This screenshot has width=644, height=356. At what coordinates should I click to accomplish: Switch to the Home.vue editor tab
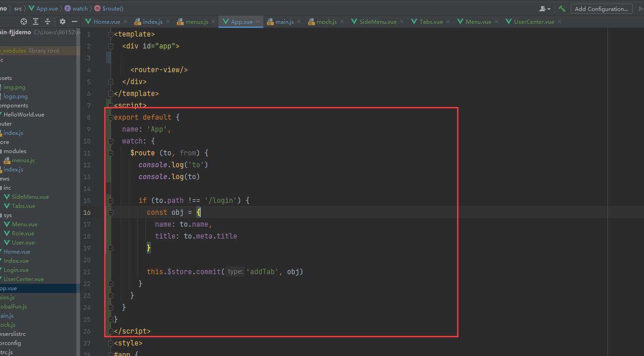pyautogui.click(x=106, y=21)
